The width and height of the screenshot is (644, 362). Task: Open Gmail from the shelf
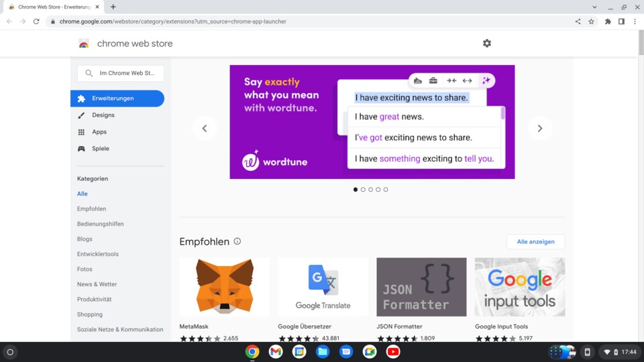276,352
